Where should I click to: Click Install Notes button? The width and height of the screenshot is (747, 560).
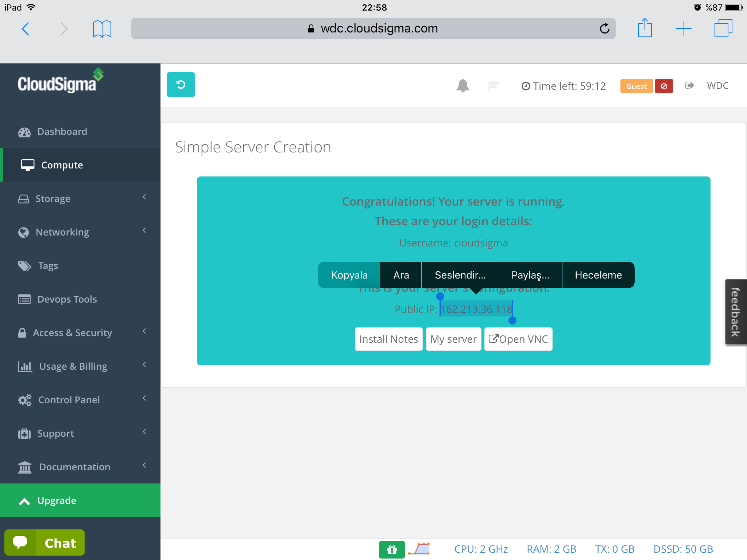[388, 339]
